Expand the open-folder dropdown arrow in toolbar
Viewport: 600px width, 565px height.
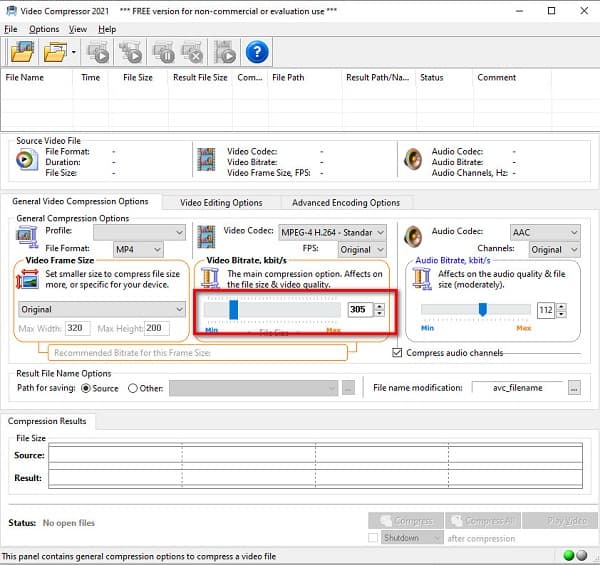[x=73, y=52]
